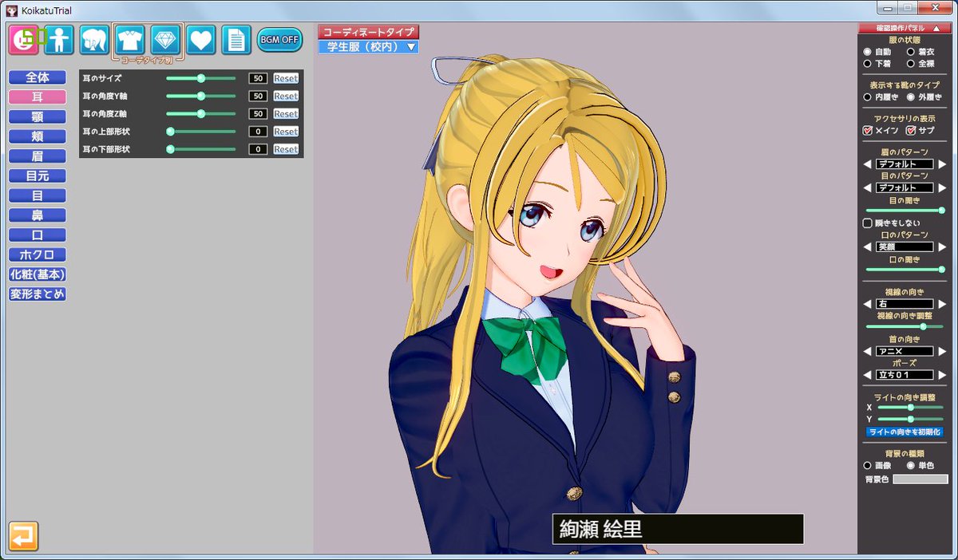Adjust the 目の開き slider
Viewport: 958px width, 560px height.
point(905,211)
